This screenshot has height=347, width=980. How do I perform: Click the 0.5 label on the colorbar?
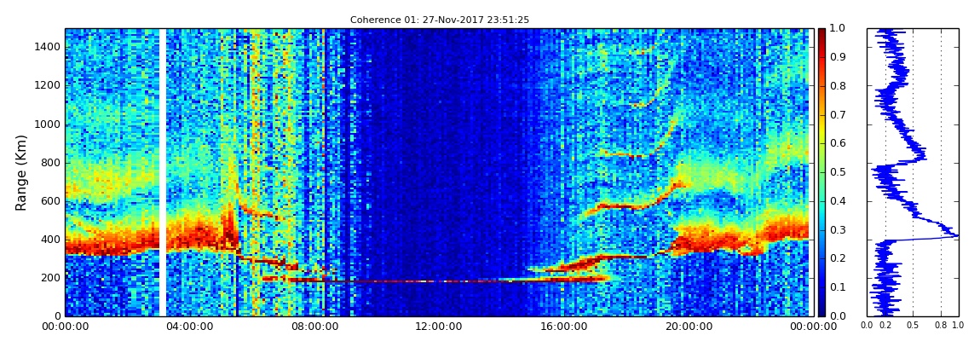[836, 172]
